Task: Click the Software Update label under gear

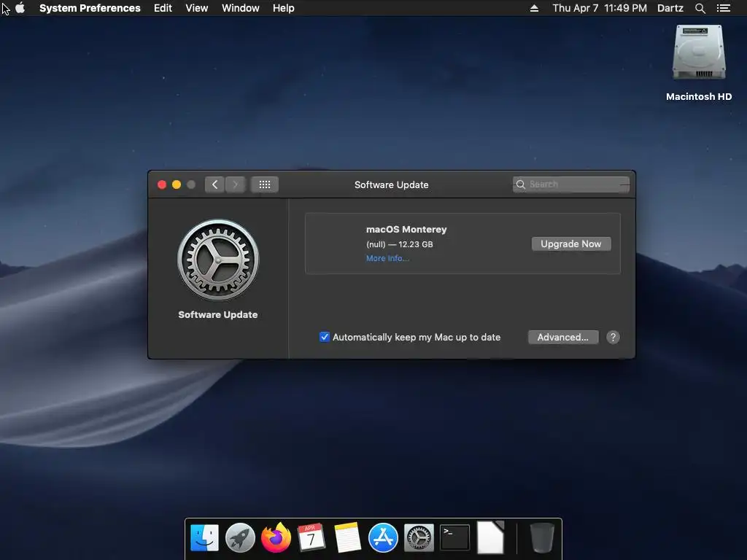Action: click(x=217, y=315)
